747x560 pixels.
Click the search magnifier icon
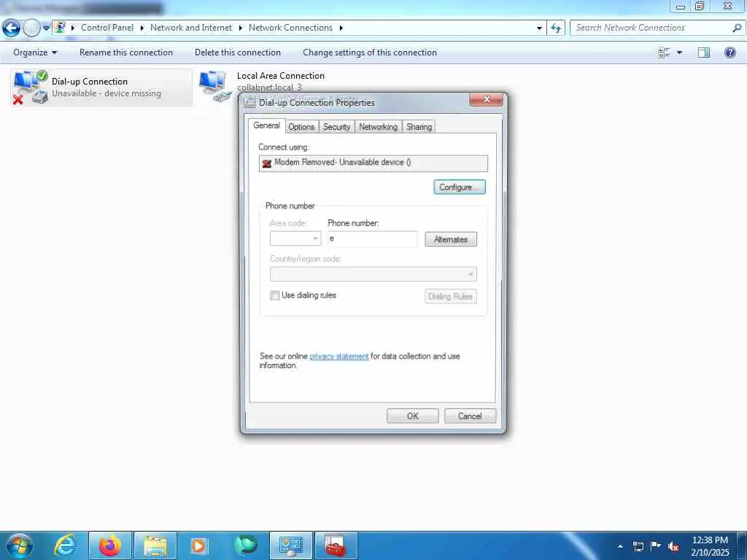pos(737,28)
